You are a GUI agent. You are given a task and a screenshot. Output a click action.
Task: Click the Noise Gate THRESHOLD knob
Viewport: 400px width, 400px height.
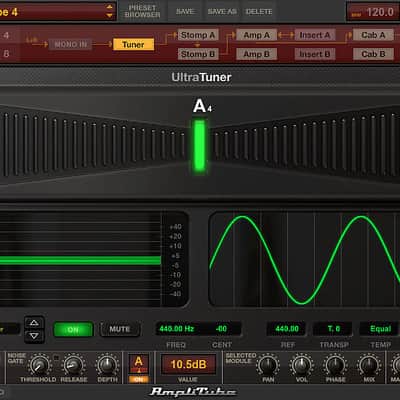(x=39, y=365)
